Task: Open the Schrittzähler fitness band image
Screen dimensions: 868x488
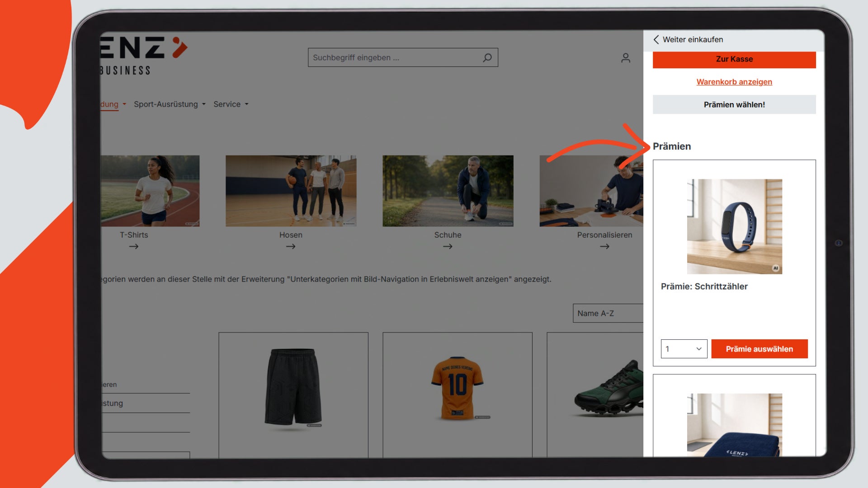Action: 734,226
